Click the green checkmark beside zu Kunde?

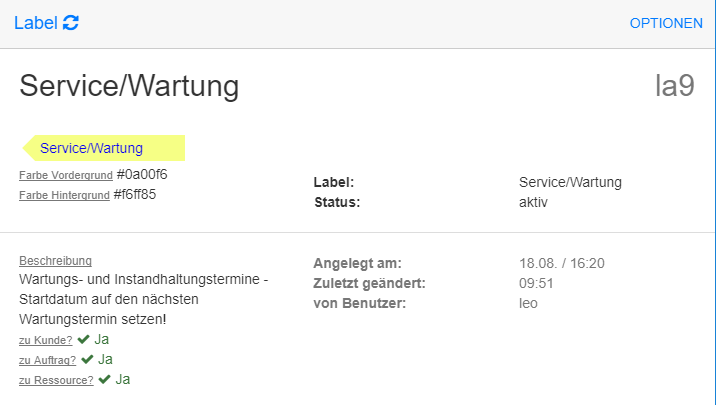pos(84,340)
